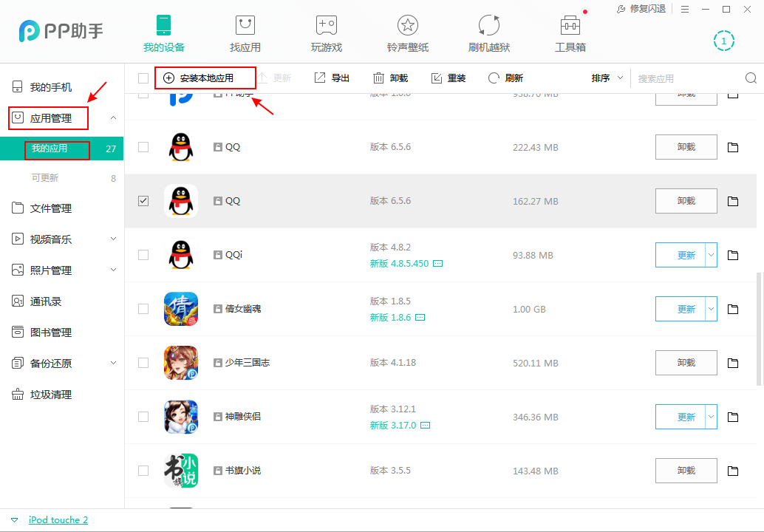Focus the 搜索应用 search field
This screenshot has height=532, width=764.
coord(687,78)
